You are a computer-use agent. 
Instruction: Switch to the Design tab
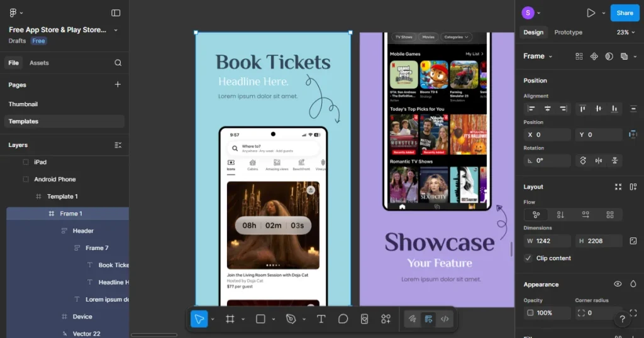coord(533,33)
